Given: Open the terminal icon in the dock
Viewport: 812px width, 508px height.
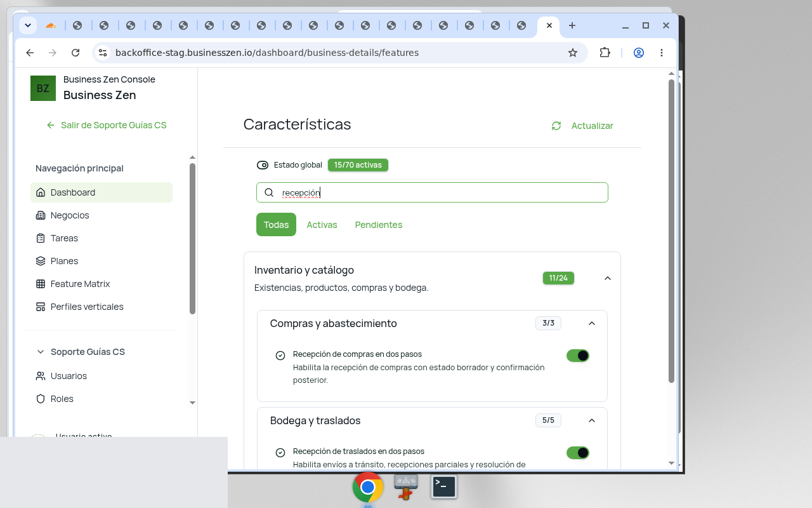Looking at the screenshot, I should tap(444, 486).
